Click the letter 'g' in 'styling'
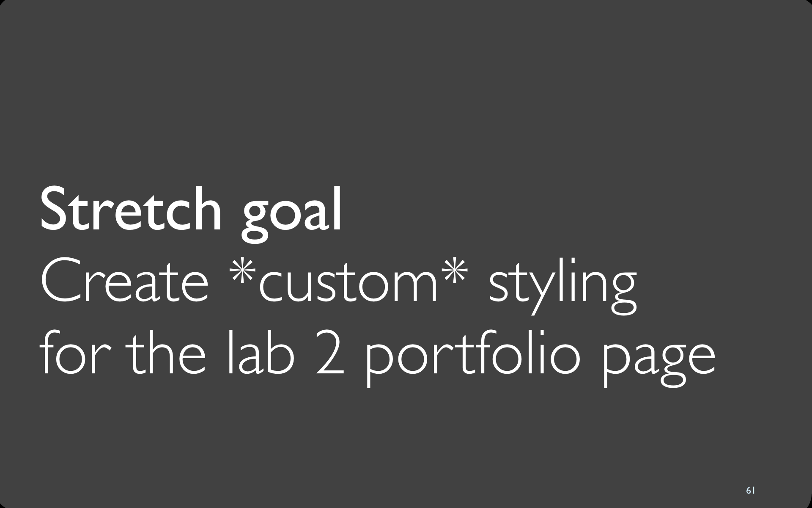This screenshot has height=508, width=812. pyautogui.click(x=621, y=293)
